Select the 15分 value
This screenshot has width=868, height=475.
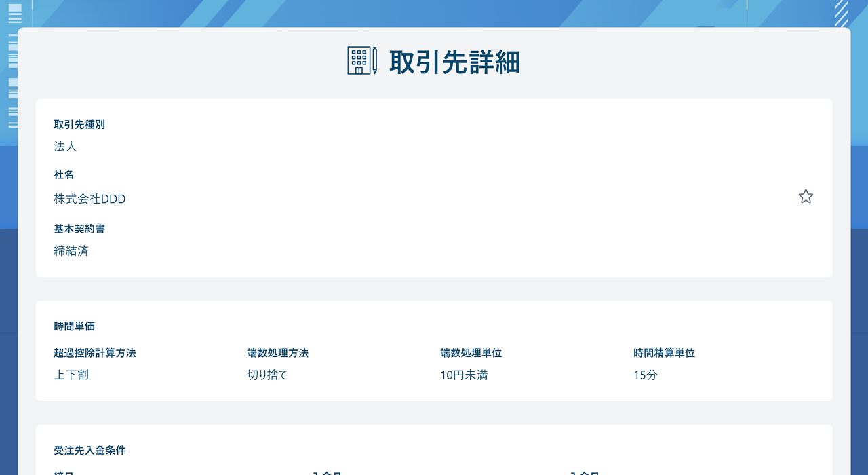pyautogui.click(x=646, y=375)
